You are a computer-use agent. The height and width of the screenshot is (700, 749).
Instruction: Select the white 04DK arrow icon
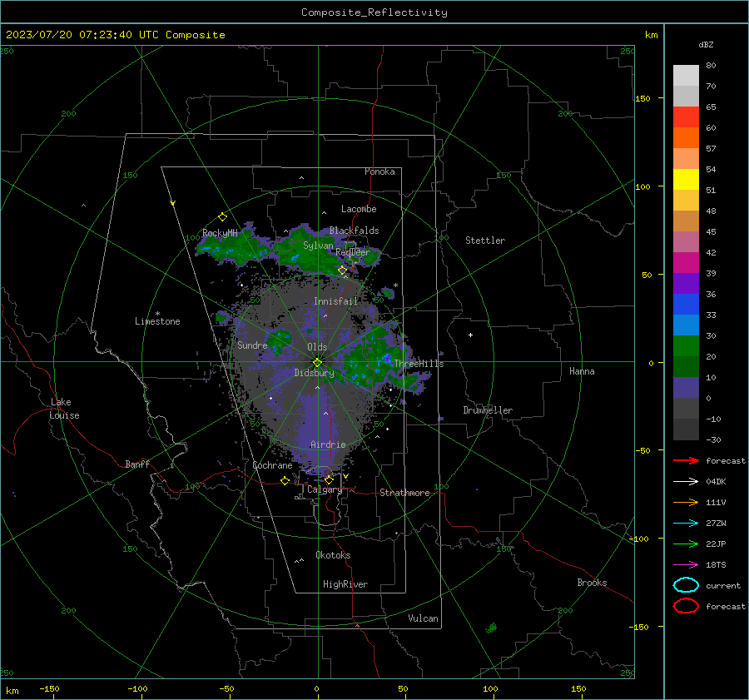(x=686, y=482)
